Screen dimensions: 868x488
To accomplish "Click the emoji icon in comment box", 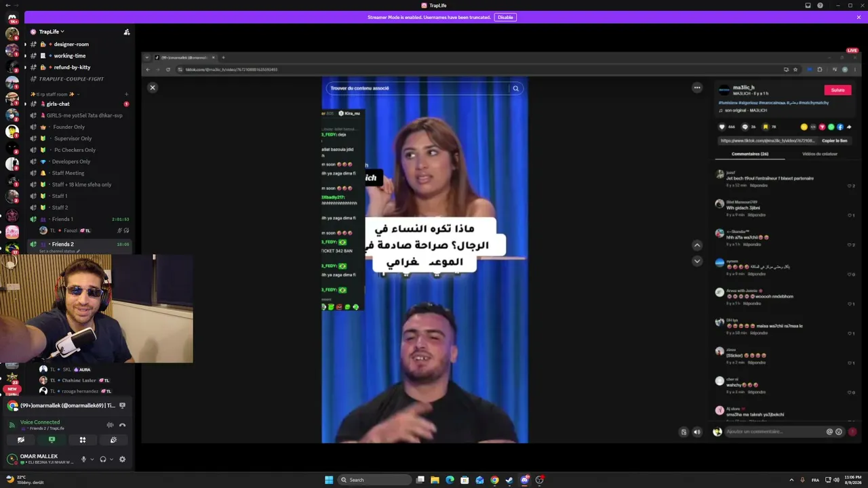I will pyautogui.click(x=839, y=432).
